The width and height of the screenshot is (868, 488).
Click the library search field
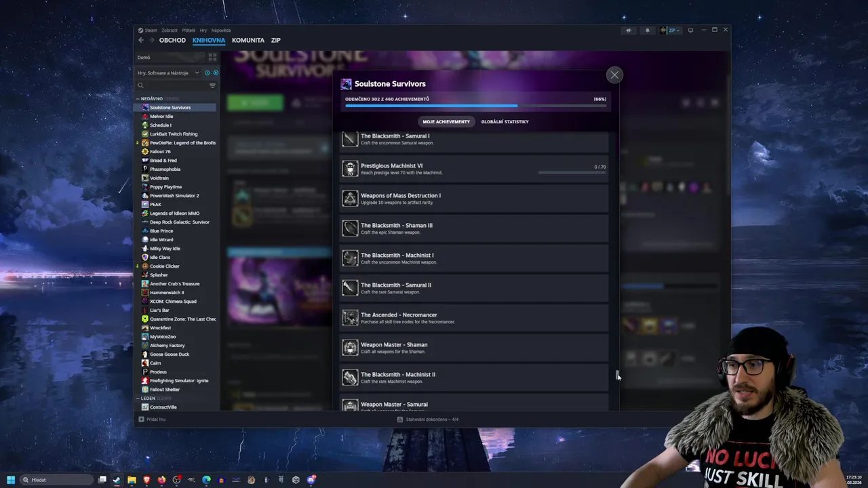tap(172, 86)
